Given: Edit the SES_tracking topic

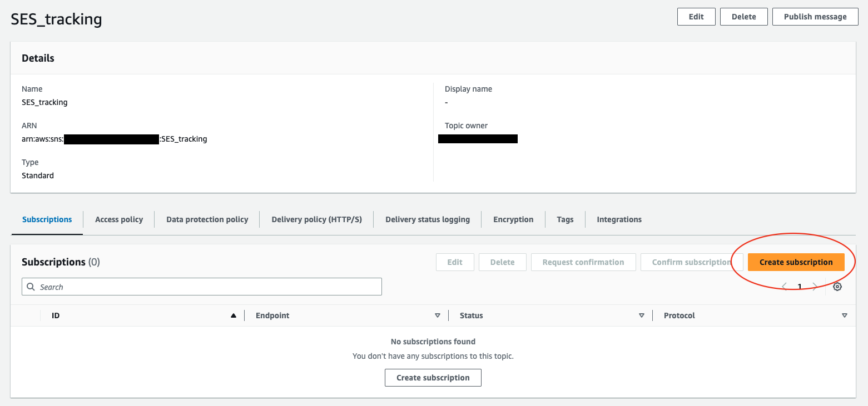Looking at the screenshot, I should 696,16.
